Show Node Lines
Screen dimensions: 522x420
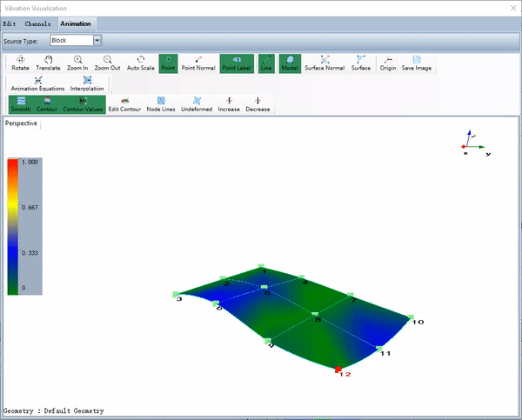[161, 104]
